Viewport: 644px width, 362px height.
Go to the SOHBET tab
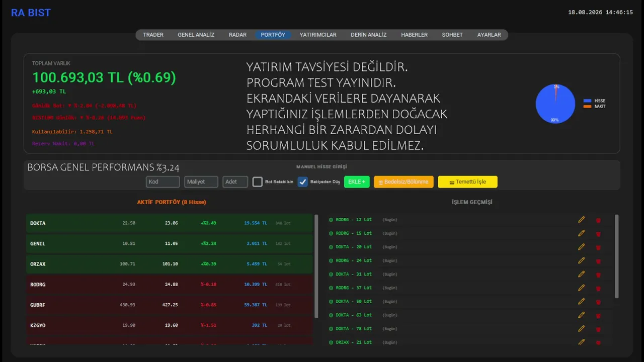(x=452, y=35)
